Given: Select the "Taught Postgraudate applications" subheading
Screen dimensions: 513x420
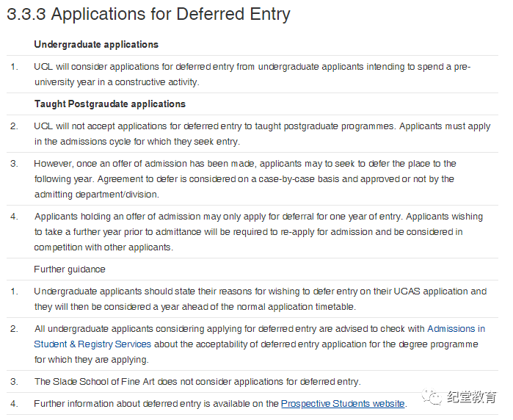Looking at the screenshot, I should [x=109, y=104].
